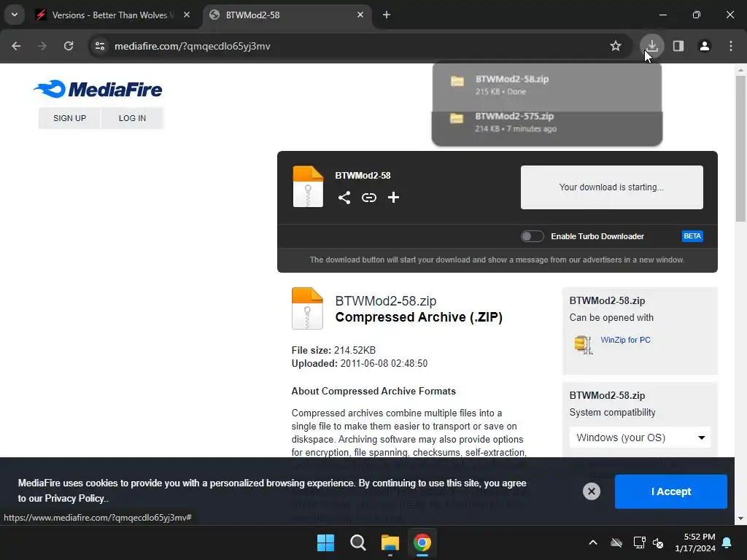
Task: Select the BTWMod2-58 browser tab
Action: point(287,15)
